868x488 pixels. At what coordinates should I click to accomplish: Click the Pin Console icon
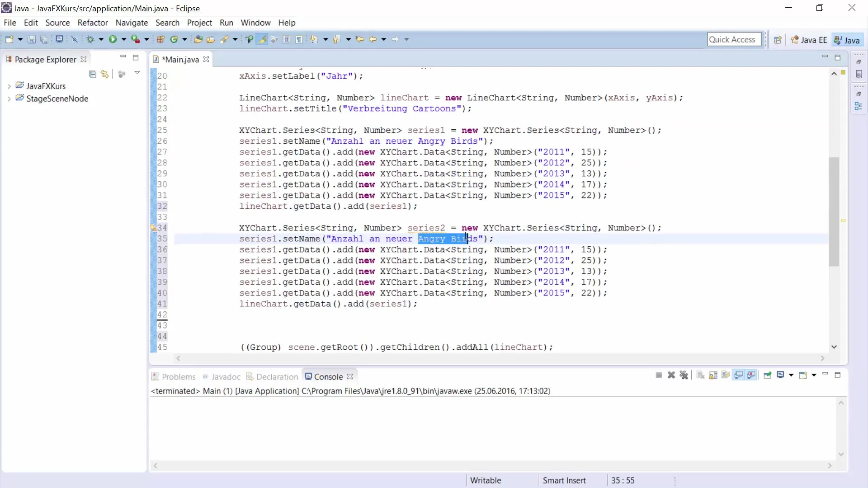[x=767, y=375]
